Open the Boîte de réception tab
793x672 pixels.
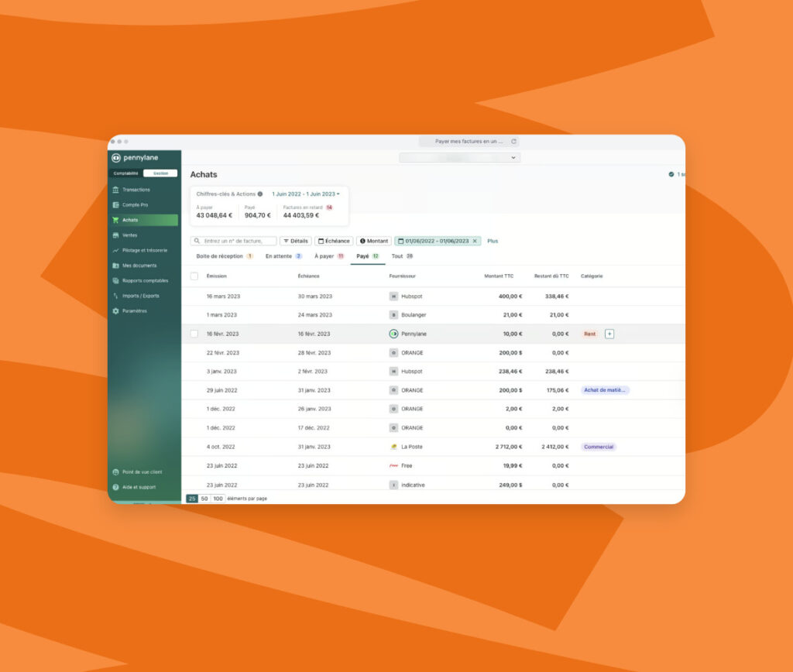click(x=225, y=255)
